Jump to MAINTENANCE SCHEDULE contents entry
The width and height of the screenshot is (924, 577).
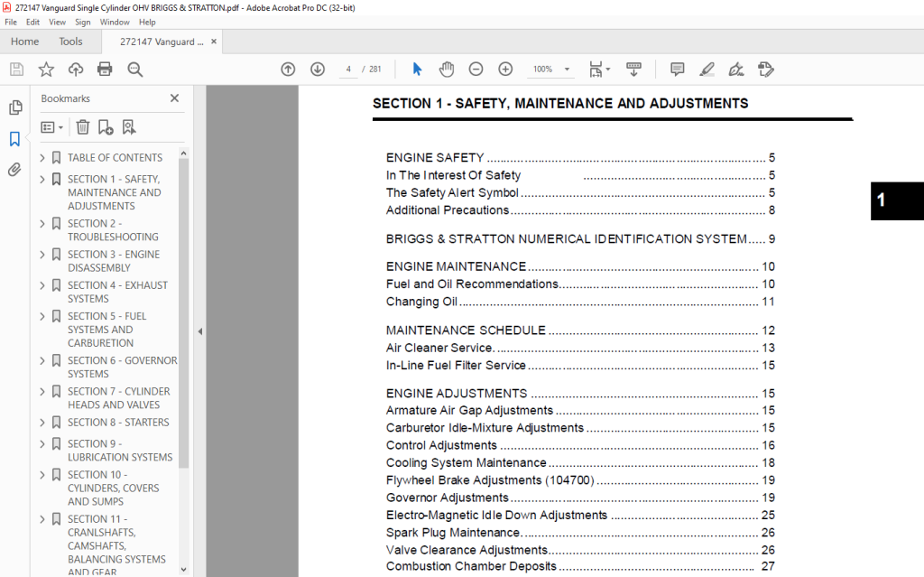click(x=580, y=330)
